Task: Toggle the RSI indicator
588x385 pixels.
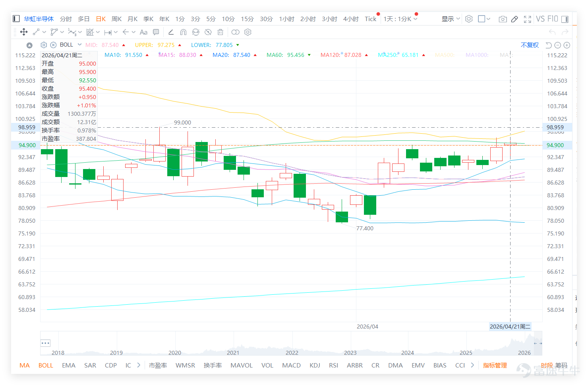Action: [x=334, y=365]
